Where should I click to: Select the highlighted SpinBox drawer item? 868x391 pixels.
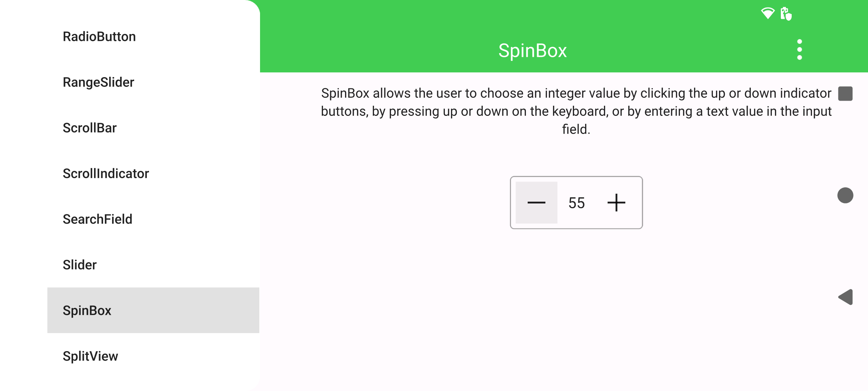coord(87,310)
